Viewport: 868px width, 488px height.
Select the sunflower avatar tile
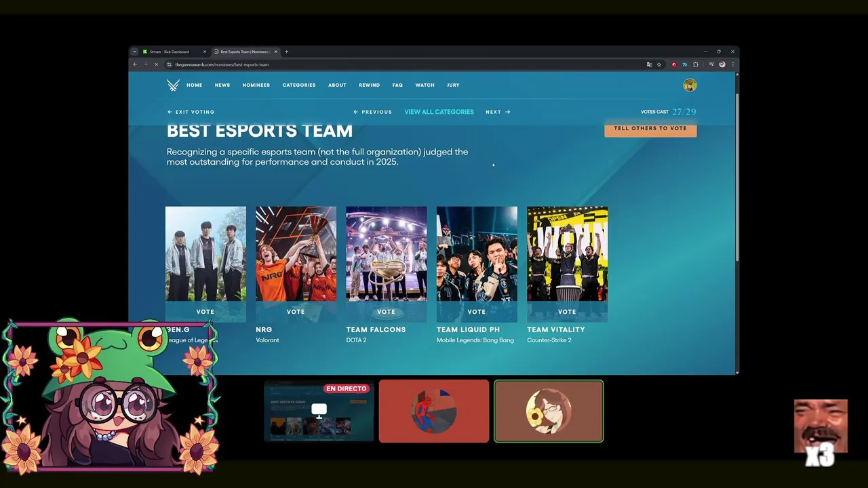pos(549,411)
